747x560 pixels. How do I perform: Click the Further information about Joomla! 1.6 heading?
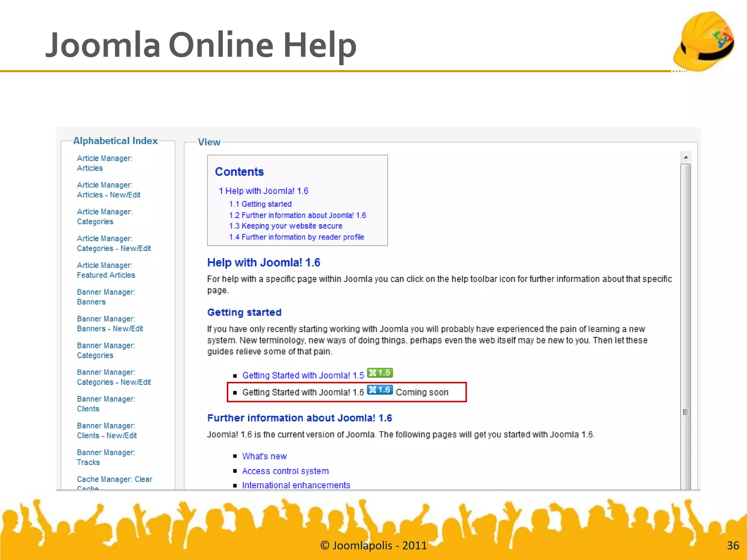(x=299, y=418)
